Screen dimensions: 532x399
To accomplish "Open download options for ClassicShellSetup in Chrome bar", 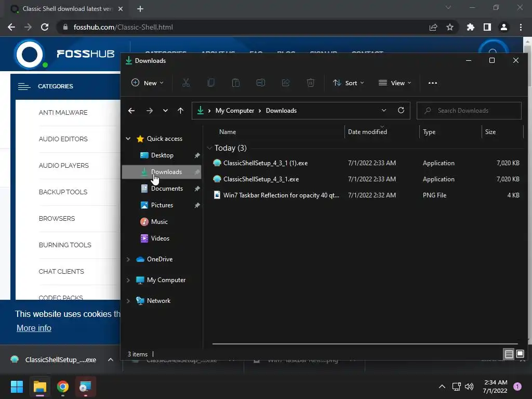I will (x=111, y=360).
